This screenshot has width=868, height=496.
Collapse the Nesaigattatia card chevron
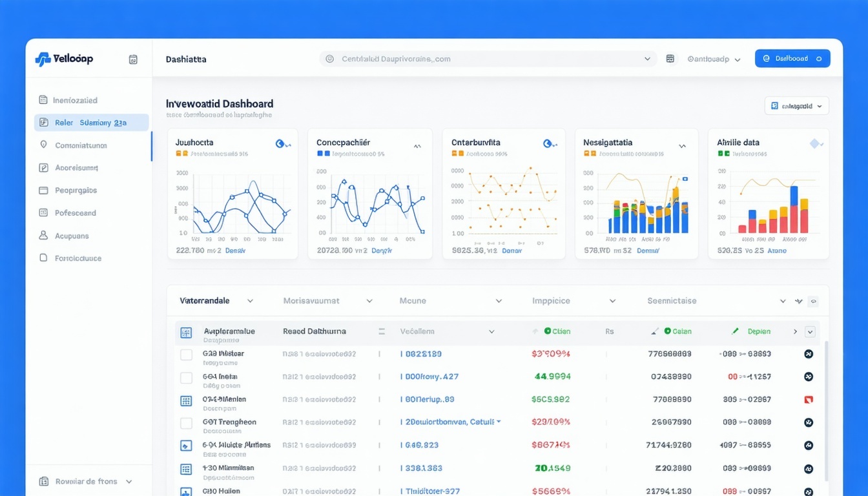click(682, 147)
